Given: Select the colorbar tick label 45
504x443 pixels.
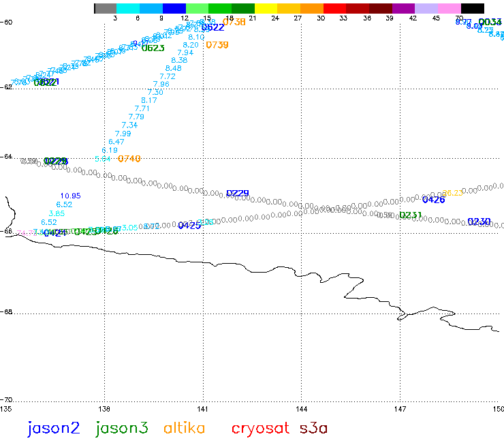Looking at the screenshot, I should [436, 18].
